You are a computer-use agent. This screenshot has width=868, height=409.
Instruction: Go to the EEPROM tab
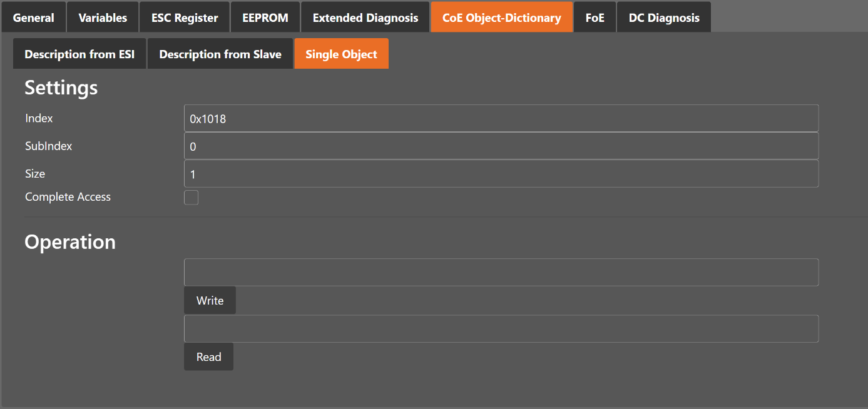tap(265, 18)
